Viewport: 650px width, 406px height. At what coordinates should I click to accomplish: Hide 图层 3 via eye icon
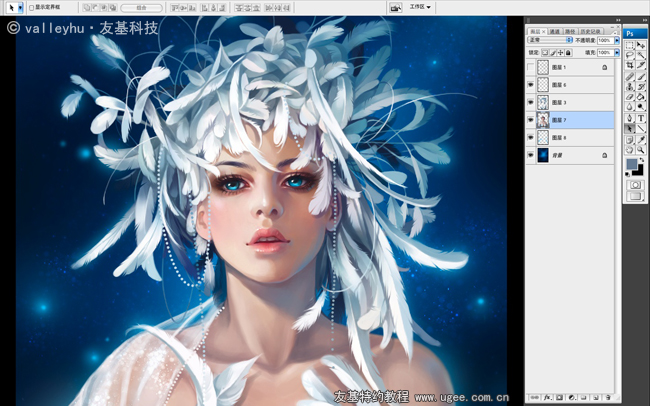pos(531,102)
